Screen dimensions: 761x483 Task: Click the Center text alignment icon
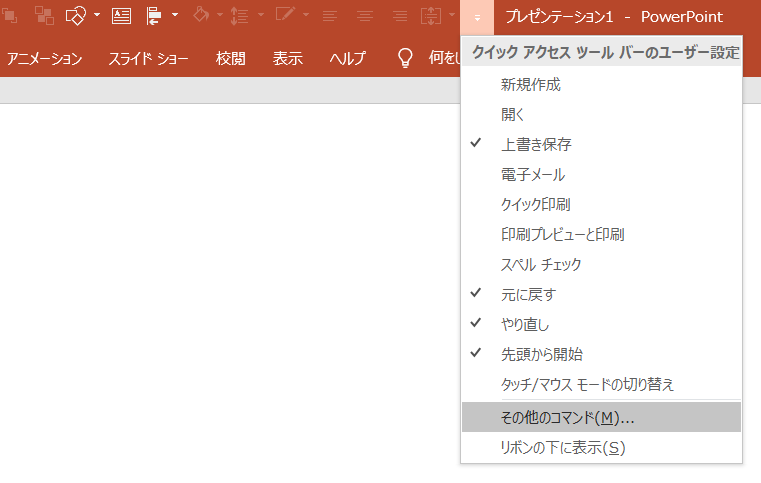[365, 17]
